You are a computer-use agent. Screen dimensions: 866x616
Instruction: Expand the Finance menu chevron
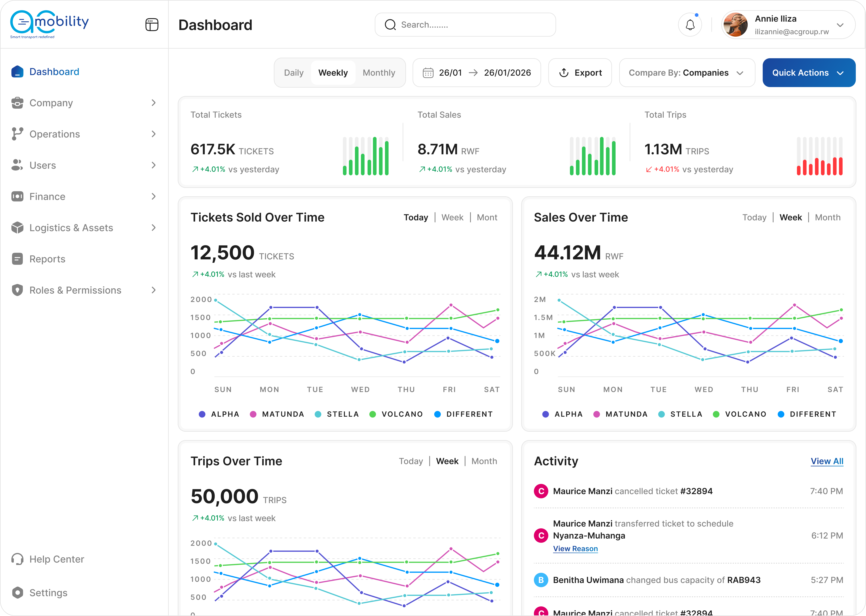[x=154, y=197]
